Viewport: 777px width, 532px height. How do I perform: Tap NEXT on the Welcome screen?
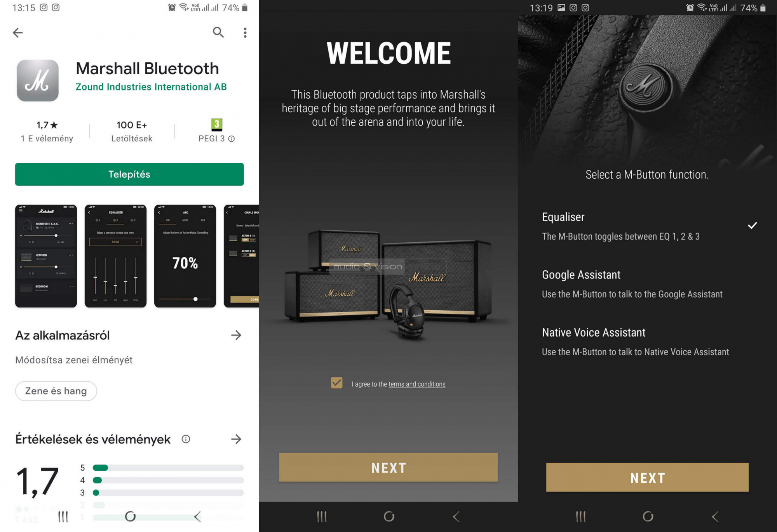[x=388, y=468]
